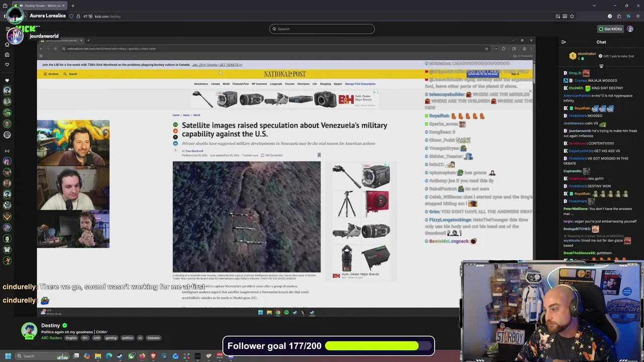Click PeterWellDone username in chat
The width and height of the screenshot is (644, 362).
576,209
